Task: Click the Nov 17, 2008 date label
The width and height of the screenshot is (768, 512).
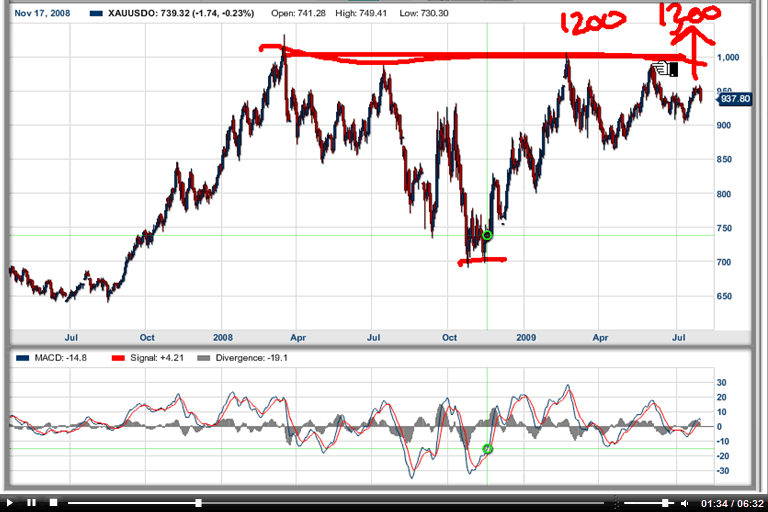Action: pyautogui.click(x=42, y=13)
